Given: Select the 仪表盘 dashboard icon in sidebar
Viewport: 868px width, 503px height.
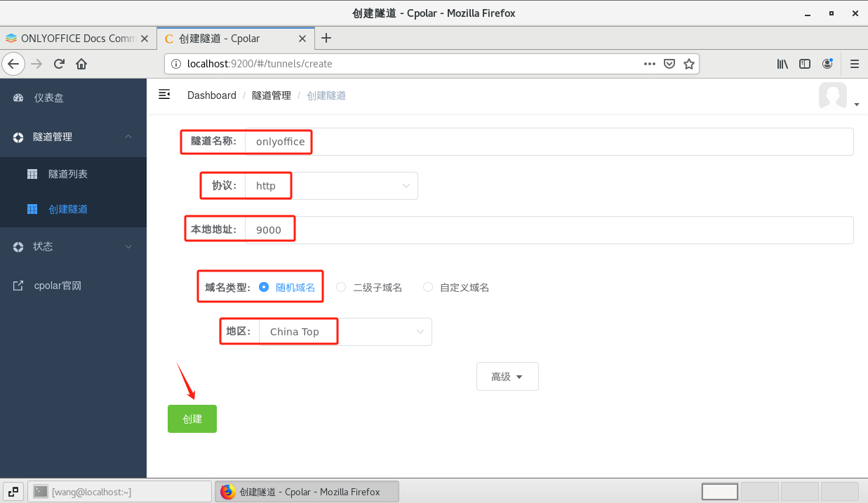Looking at the screenshot, I should [x=17, y=98].
